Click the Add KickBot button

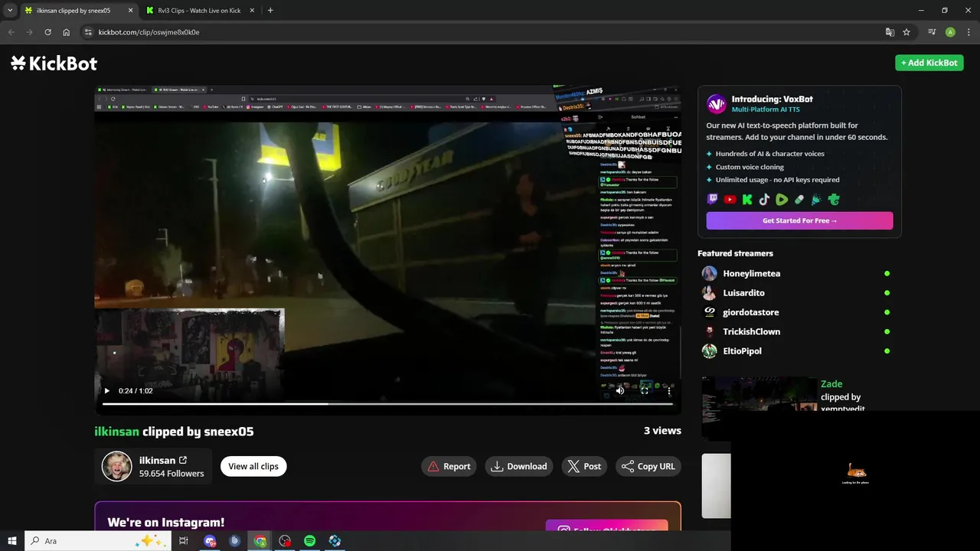(929, 63)
